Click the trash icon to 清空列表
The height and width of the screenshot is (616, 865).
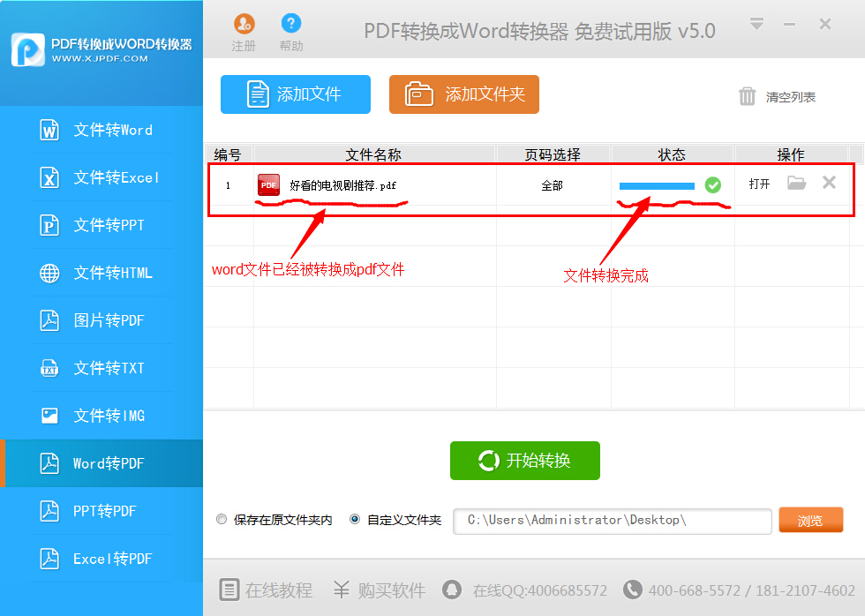(747, 96)
